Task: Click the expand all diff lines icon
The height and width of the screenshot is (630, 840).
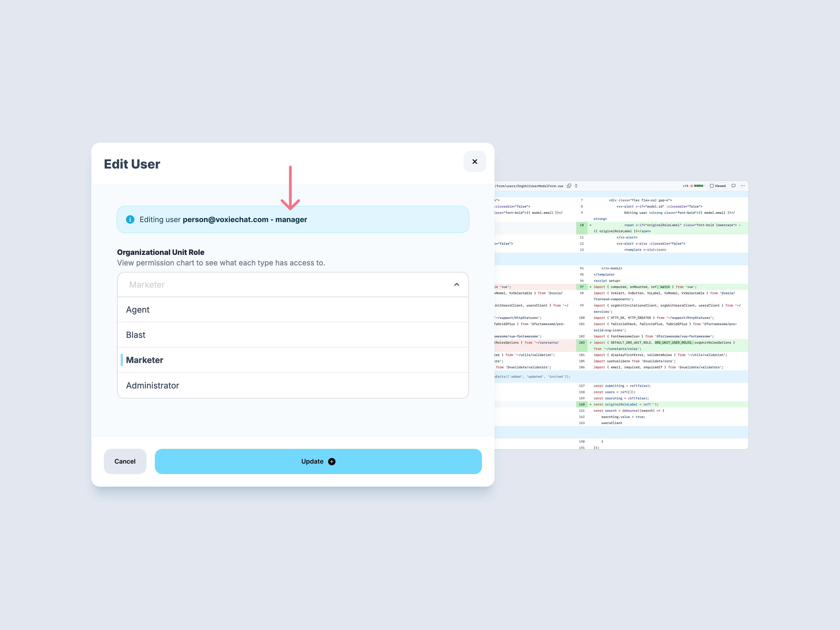Action: 576,186
